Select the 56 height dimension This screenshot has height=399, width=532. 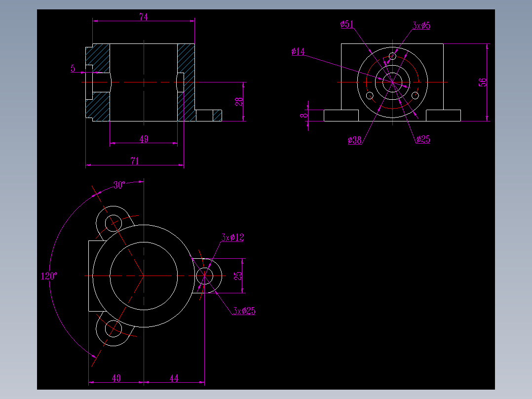click(483, 82)
